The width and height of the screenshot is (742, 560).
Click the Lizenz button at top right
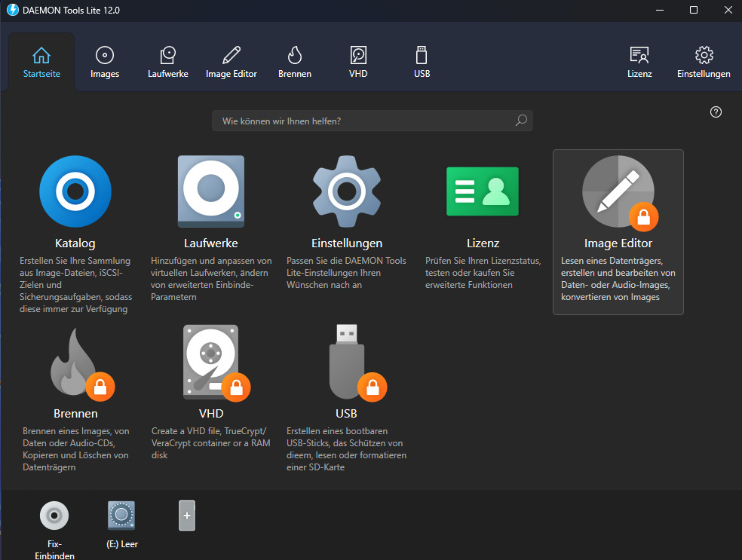click(639, 62)
